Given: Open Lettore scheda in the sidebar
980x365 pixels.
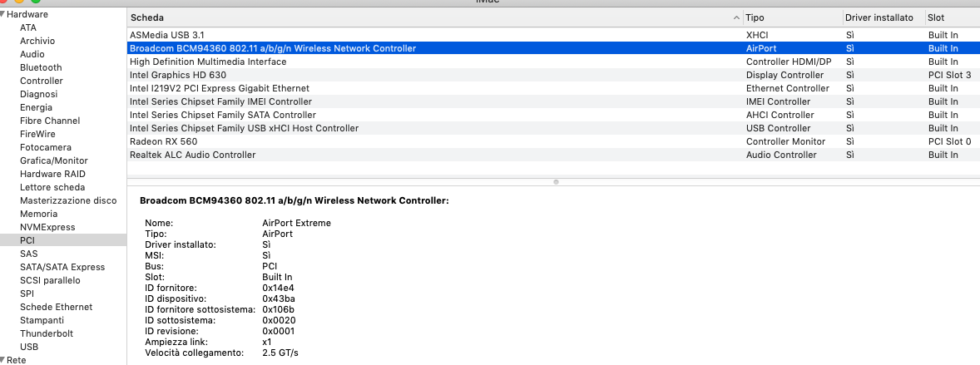Looking at the screenshot, I should tap(52, 187).
